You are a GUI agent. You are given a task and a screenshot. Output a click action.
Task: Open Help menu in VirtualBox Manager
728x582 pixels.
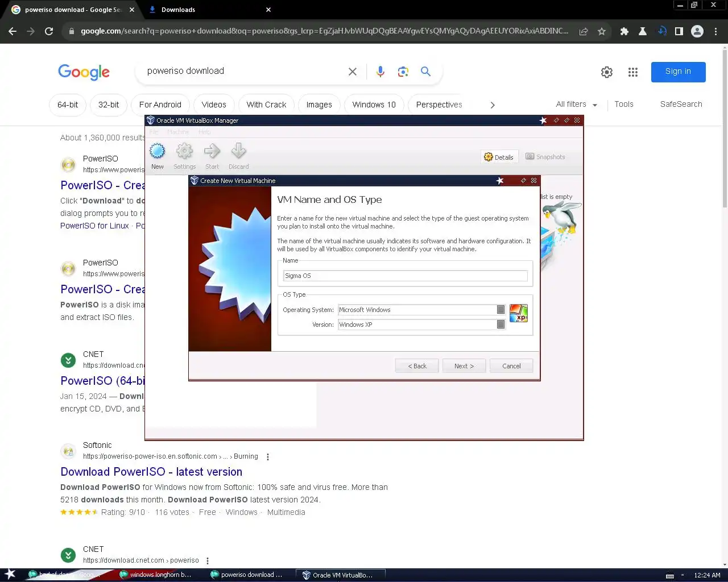[x=205, y=132]
